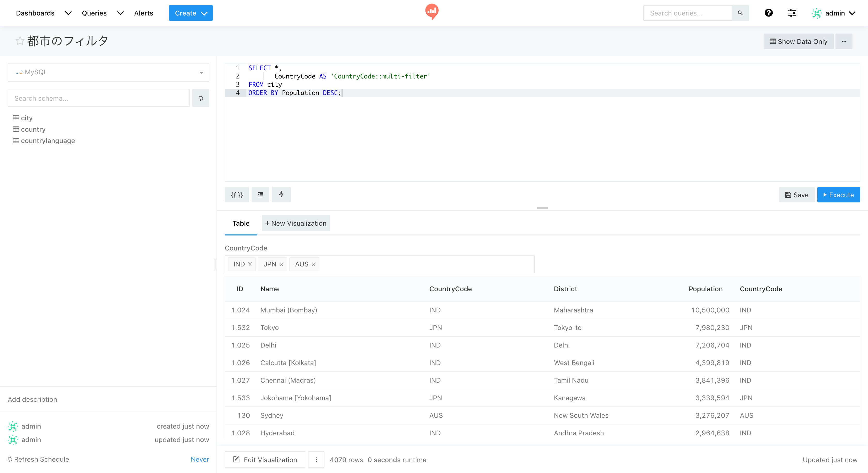
Task: Grab the editor resize handle bar
Action: [542, 208]
